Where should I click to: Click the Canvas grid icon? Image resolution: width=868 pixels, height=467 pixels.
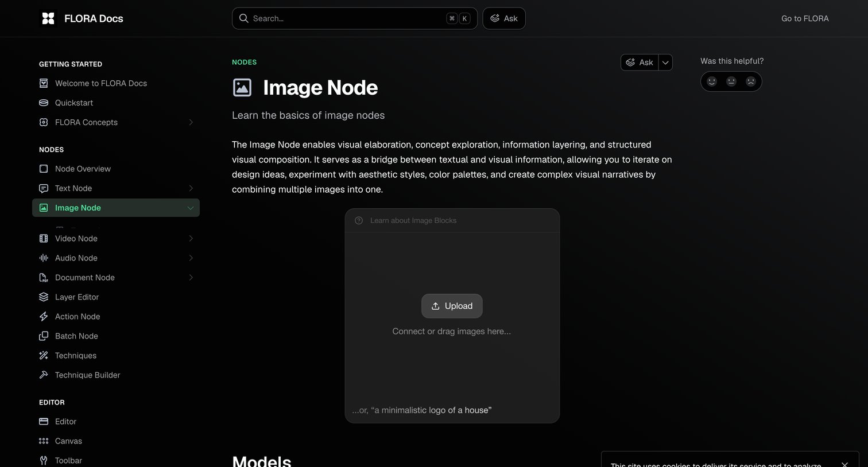(x=44, y=441)
